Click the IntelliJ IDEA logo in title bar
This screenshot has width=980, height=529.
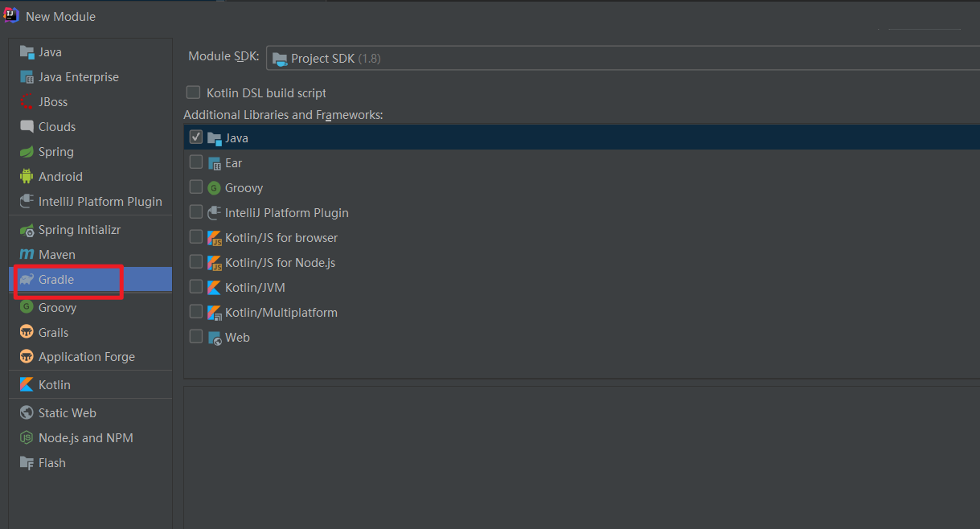(x=11, y=15)
